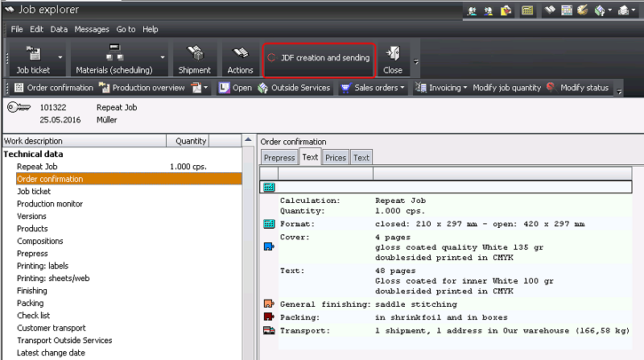Click the Close door icon

point(393,53)
